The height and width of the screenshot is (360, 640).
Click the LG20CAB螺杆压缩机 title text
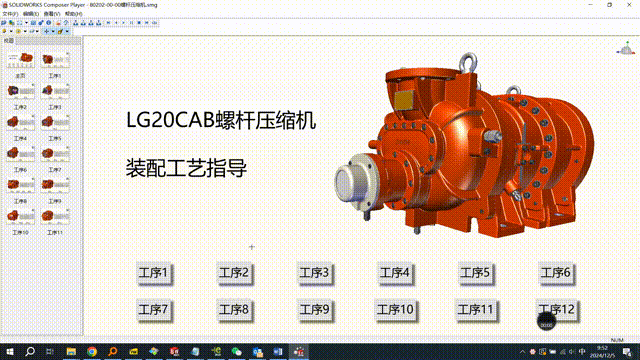coord(221,120)
